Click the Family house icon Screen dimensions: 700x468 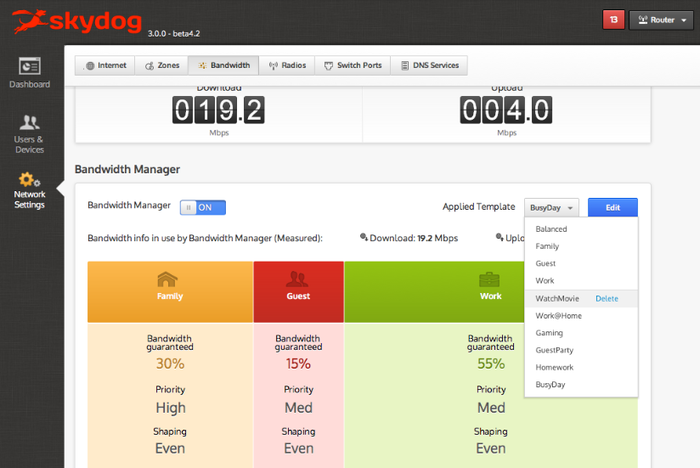[x=167, y=279]
